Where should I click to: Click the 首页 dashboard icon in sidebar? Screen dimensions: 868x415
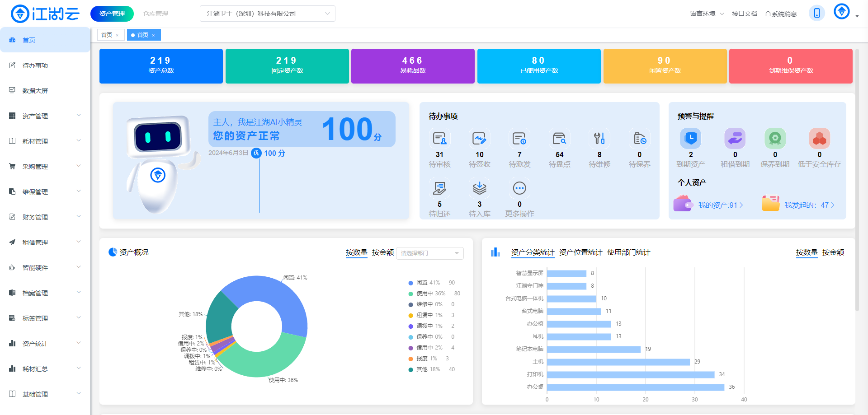[12, 40]
